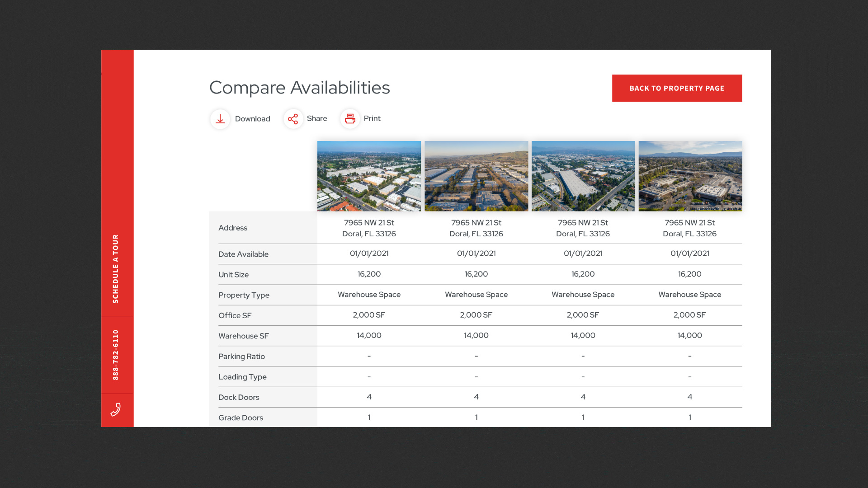Click the Print printer icon
Image resolution: width=868 pixels, height=488 pixels.
pyautogui.click(x=350, y=119)
